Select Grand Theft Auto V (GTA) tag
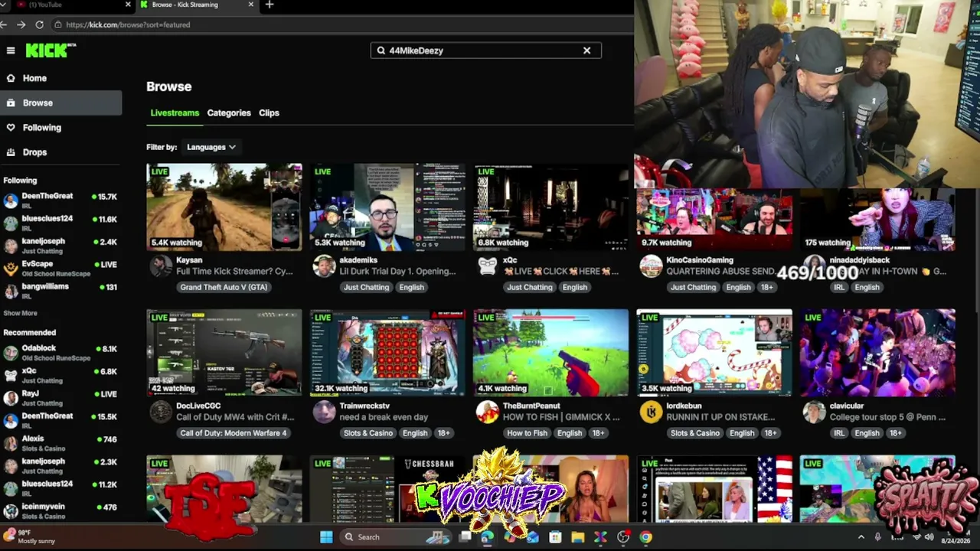The image size is (980, 551). click(x=224, y=288)
